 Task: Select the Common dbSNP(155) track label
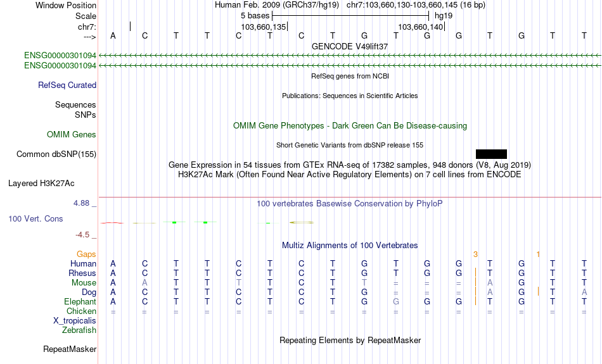pos(56,154)
